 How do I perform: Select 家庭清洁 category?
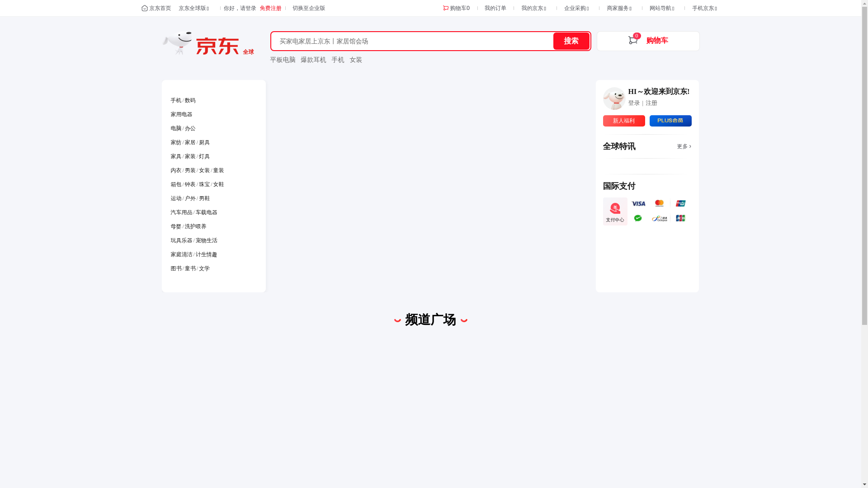[x=181, y=254]
